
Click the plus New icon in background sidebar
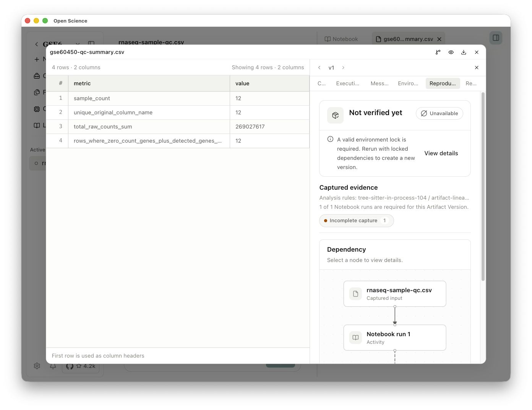click(x=37, y=59)
